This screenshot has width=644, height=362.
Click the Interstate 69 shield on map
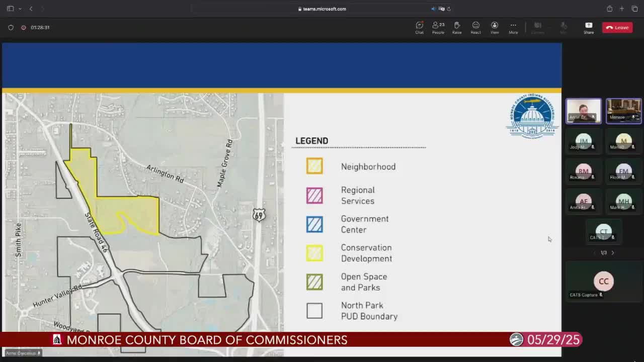click(x=259, y=215)
